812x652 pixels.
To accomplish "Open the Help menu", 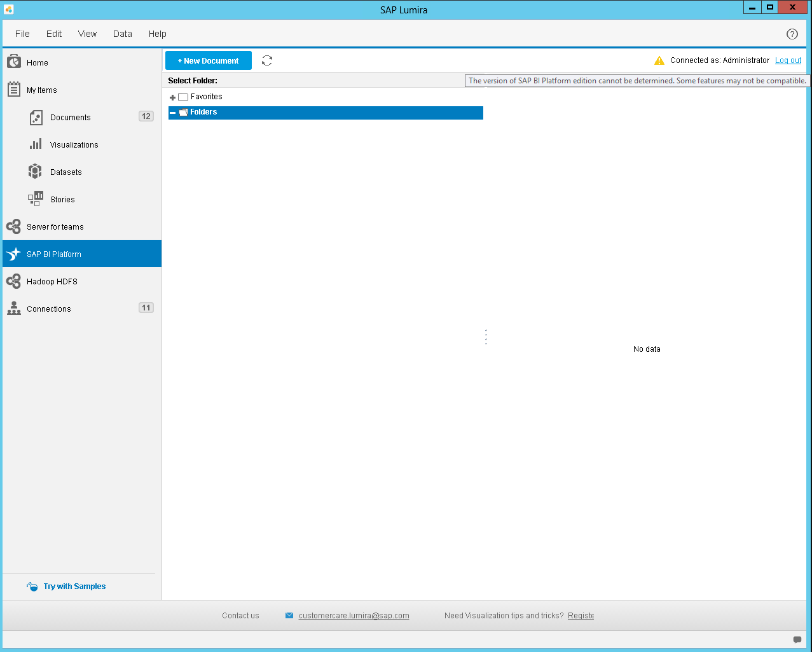I will [157, 34].
